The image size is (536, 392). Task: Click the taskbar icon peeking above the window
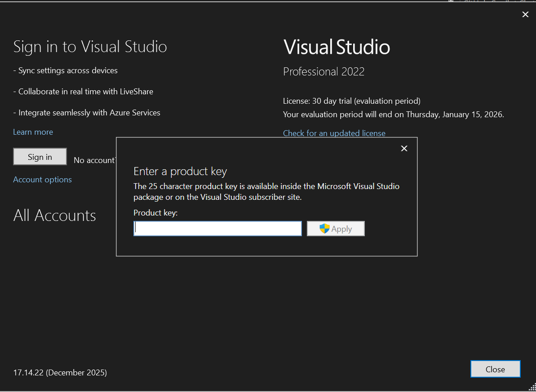[x=450, y=2]
